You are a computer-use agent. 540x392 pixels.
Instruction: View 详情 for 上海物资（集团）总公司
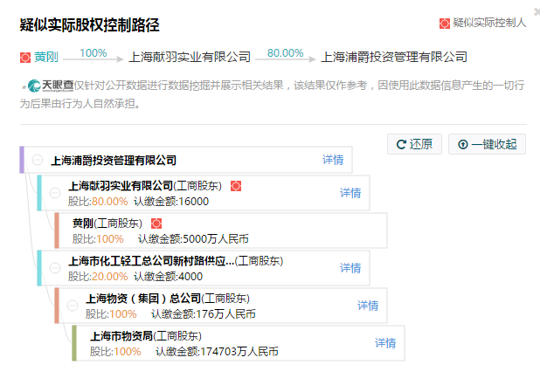pos(368,306)
